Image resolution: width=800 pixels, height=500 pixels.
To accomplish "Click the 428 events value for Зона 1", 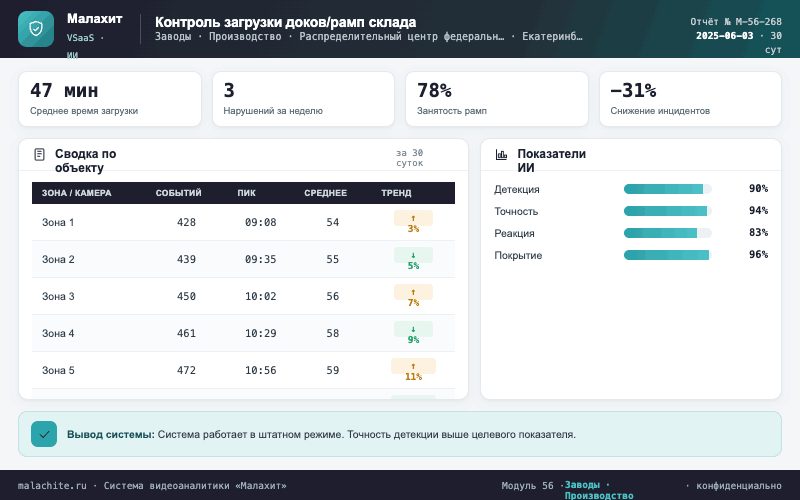I will [186, 222].
